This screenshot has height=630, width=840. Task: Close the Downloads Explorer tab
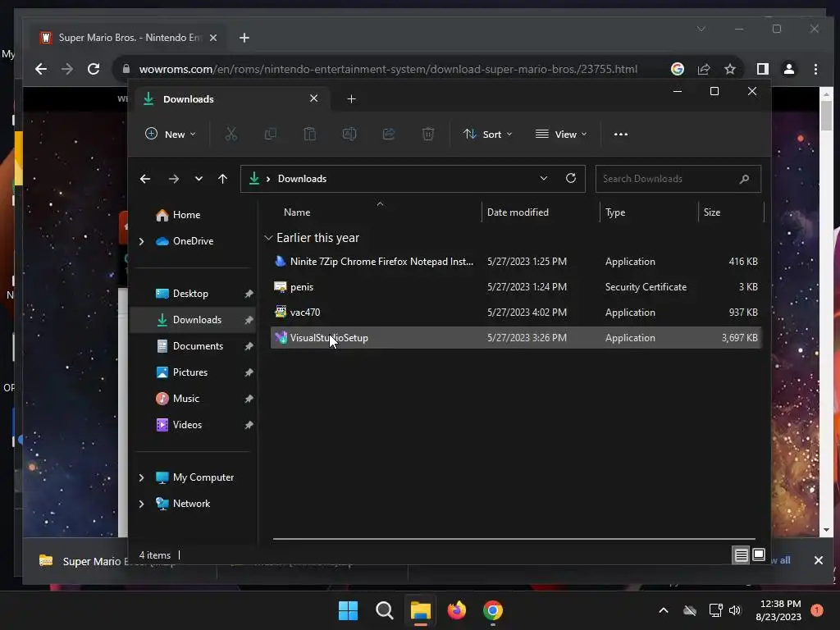314,98
